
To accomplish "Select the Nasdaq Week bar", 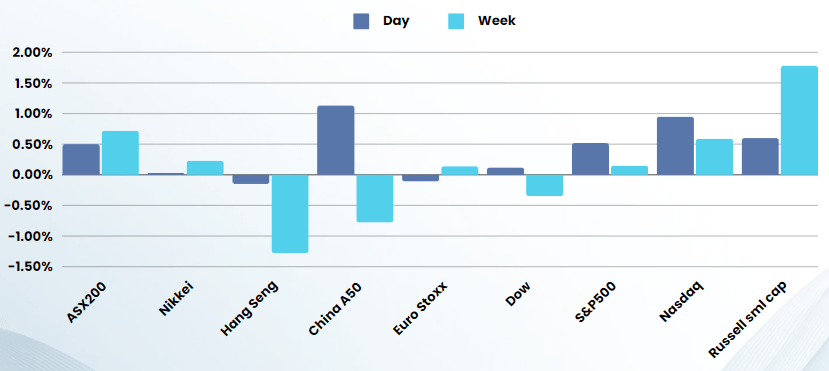I will 714,157.
